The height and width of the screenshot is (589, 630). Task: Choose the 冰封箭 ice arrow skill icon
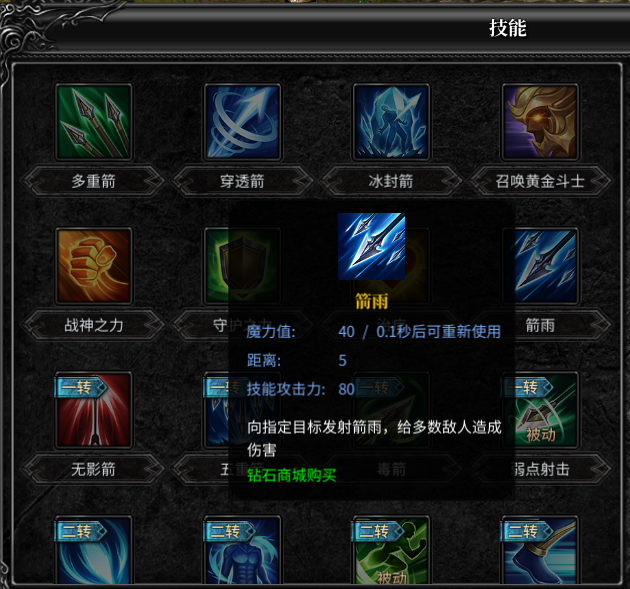click(x=391, y=122)
